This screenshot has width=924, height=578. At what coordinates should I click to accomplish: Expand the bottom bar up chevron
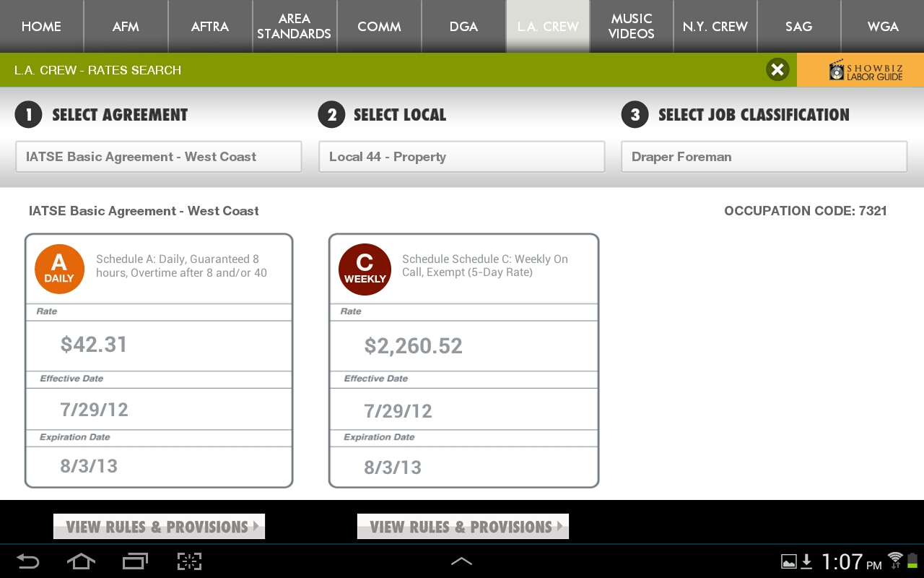click(461, 561)
